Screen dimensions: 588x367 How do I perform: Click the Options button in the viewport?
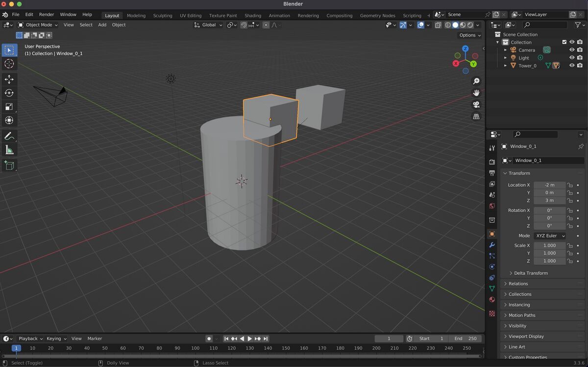[468, 35]
